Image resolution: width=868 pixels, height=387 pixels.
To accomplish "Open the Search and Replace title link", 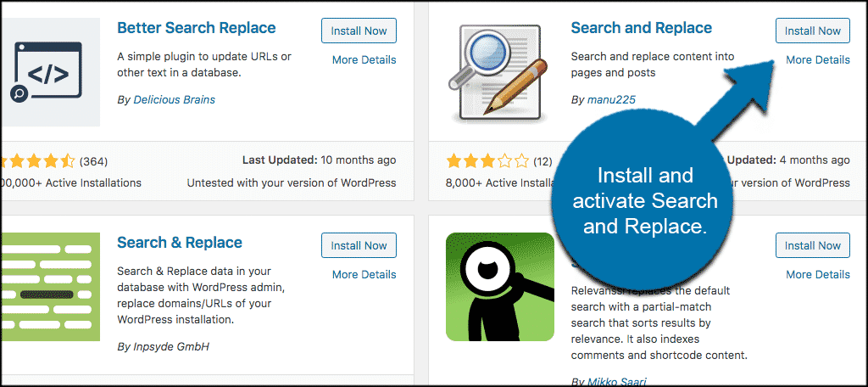I will coord(642,28).
